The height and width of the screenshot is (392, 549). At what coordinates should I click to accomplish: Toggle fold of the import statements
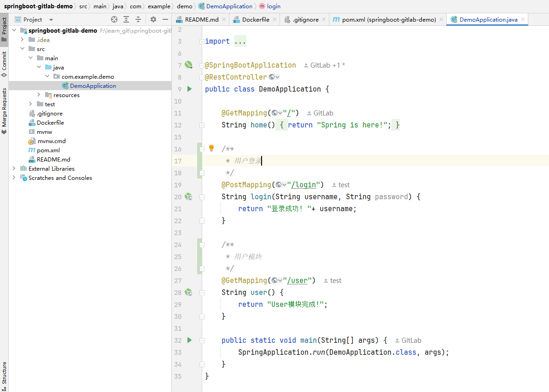click(x=202, y=41)
